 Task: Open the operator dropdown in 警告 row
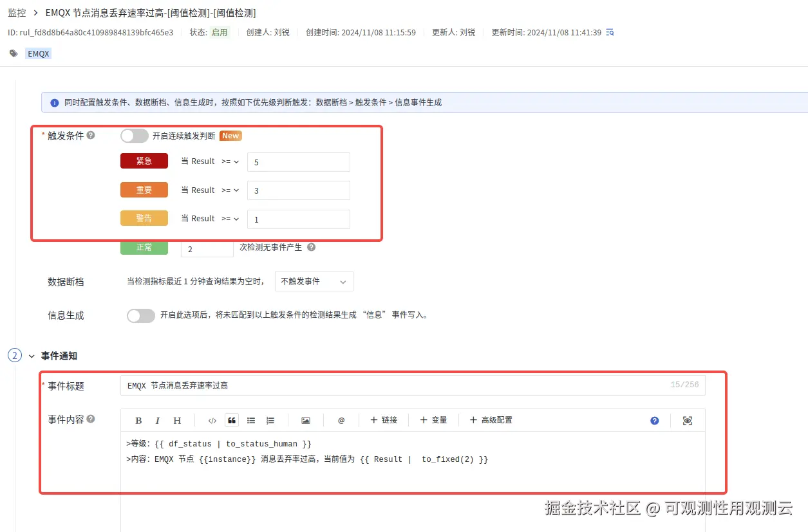coord(230,219)
